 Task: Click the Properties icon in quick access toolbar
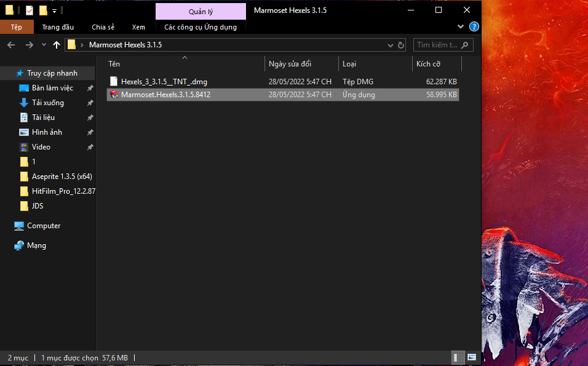[30, 10]
